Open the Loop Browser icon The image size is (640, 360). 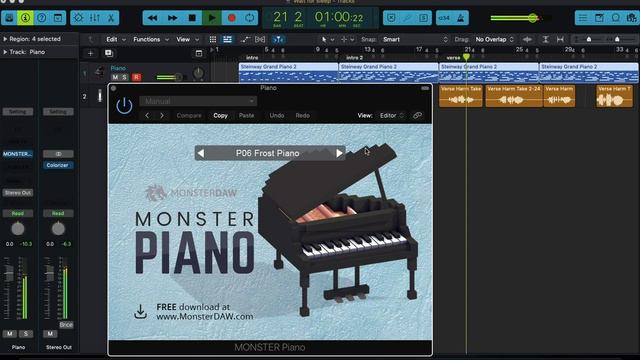click(616, 18)
